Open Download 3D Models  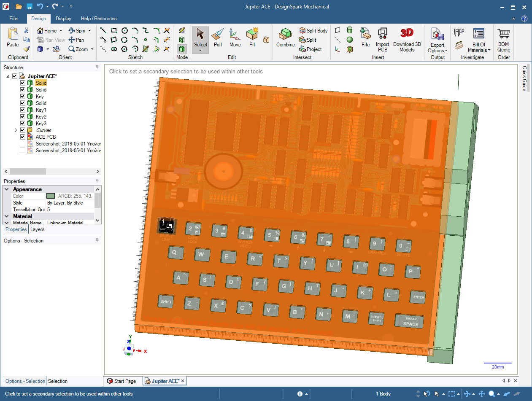(x=407, y=39)
